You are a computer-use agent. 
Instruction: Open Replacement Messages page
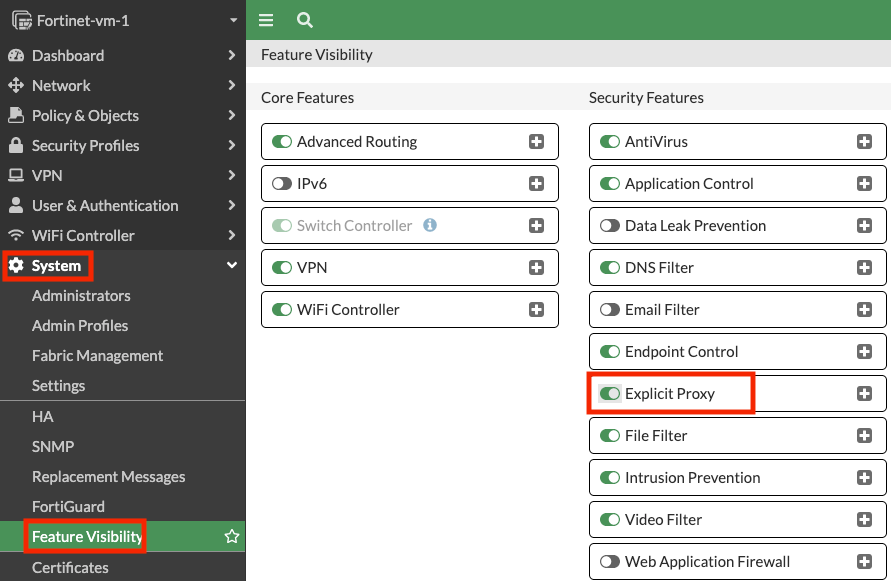click(108, 477)
